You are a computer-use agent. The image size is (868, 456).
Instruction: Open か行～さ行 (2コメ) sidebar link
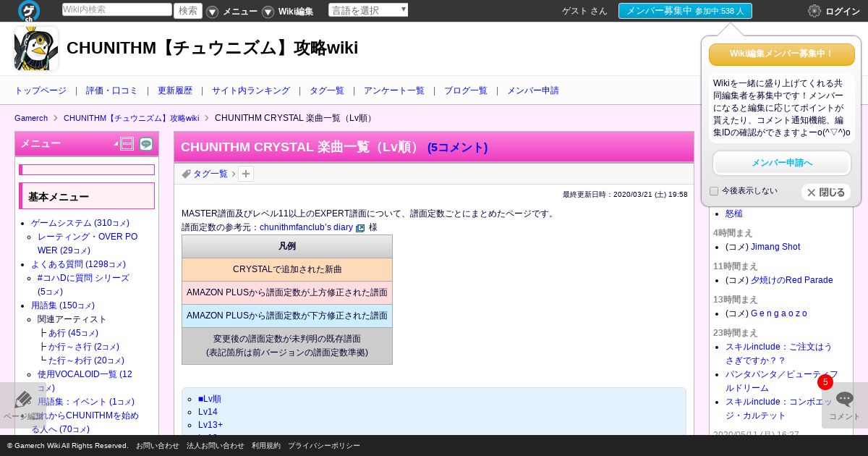coord(84,347)
